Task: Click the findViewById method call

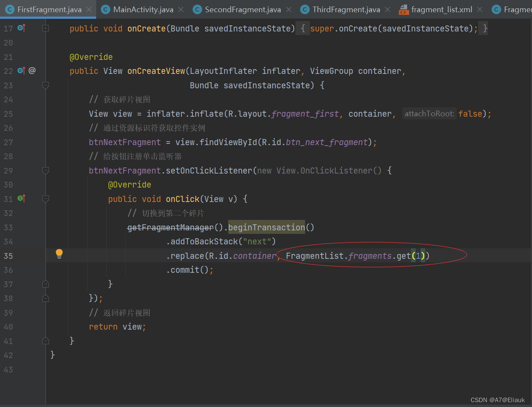Action: (229, 142)
